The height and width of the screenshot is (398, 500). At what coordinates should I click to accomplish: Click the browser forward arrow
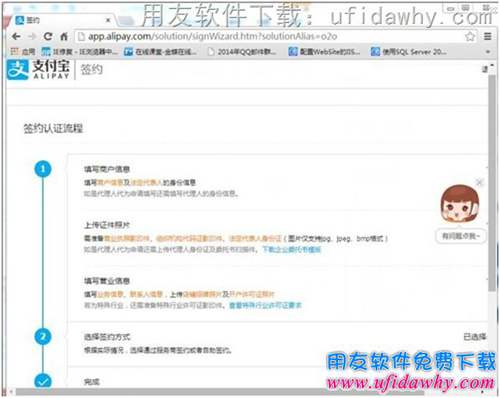pyautogui.click(x=32, y=36)
